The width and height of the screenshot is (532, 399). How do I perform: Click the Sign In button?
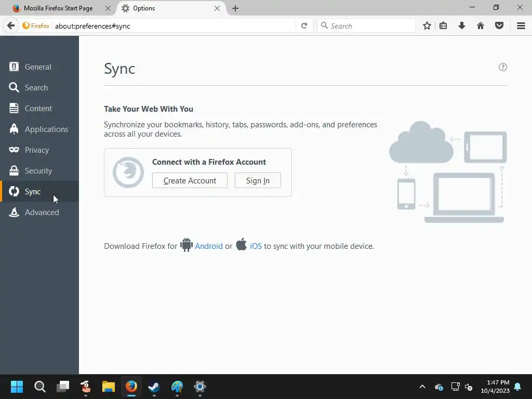258,180
